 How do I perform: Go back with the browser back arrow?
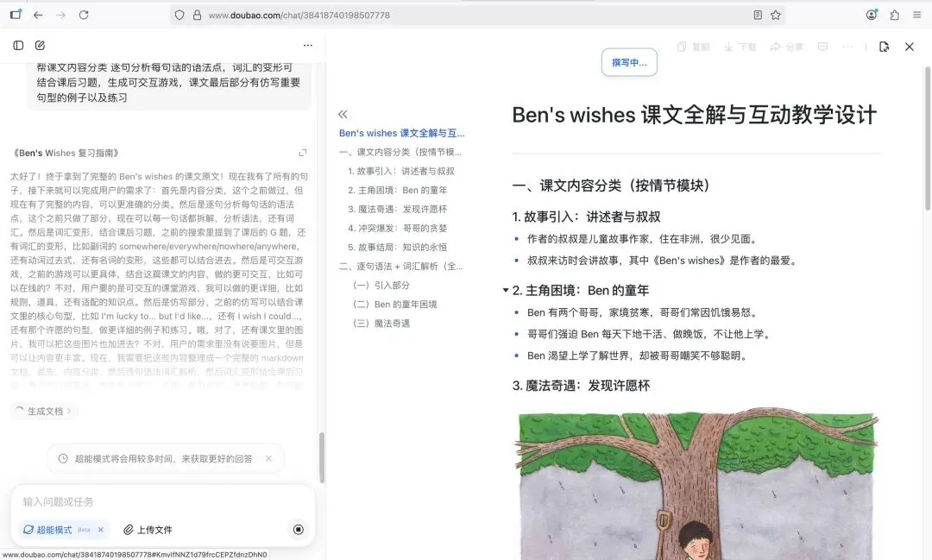click(x=38, y=15)
